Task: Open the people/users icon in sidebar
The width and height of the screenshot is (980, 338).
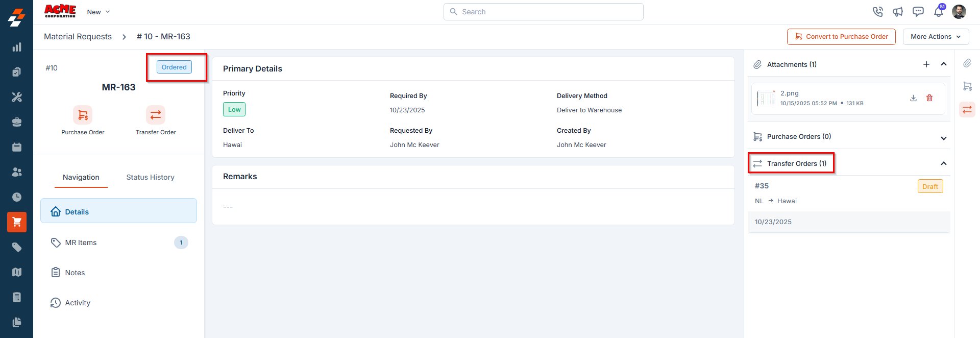Action: (17, 172)
